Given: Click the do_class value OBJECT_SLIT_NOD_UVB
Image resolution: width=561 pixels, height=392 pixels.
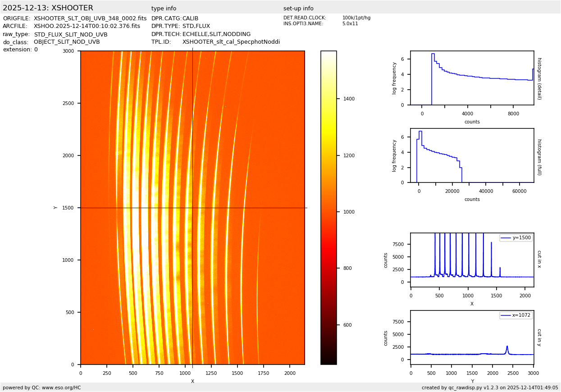Looking at the screenshot, I should [67, 42].
